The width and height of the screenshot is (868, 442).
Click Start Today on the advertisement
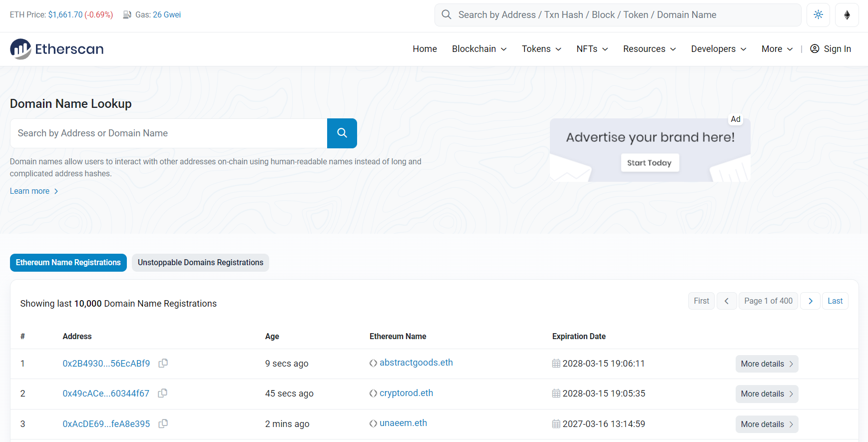(x=649, y=163)
